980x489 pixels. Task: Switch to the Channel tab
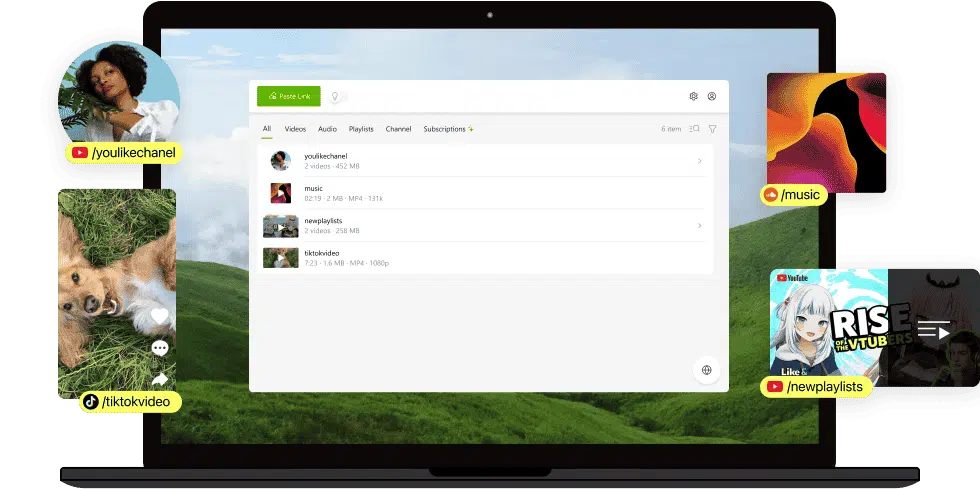click(398, 129)
